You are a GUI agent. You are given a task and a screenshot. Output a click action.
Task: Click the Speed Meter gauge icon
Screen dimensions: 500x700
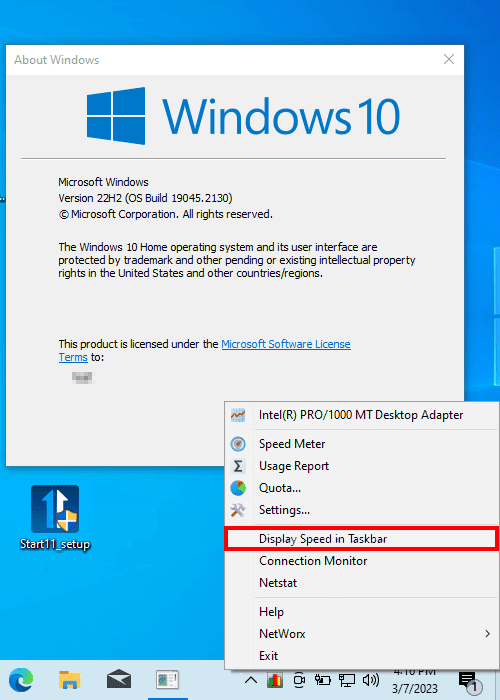coord(238,444)
